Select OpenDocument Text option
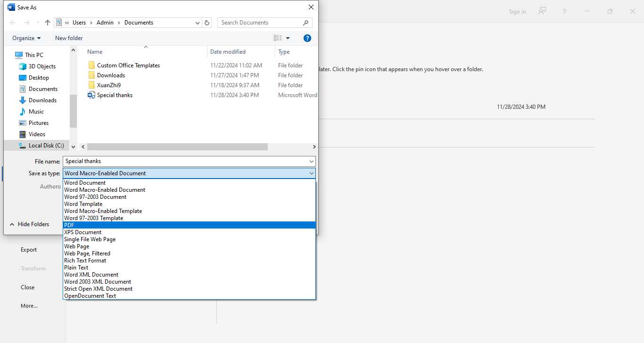The image size is (644, 343). pyautogui.click(x=189, y=296)
